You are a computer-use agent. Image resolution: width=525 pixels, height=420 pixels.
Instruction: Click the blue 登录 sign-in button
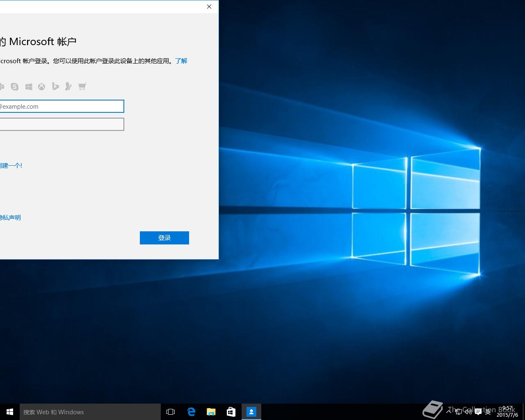pyautogui.click(x=164, y=238)
